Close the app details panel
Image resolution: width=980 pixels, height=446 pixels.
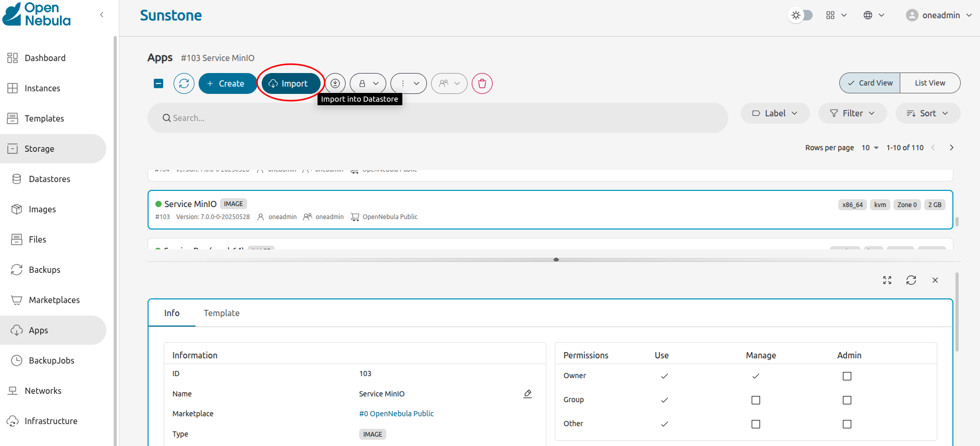[x=935, y=280]
